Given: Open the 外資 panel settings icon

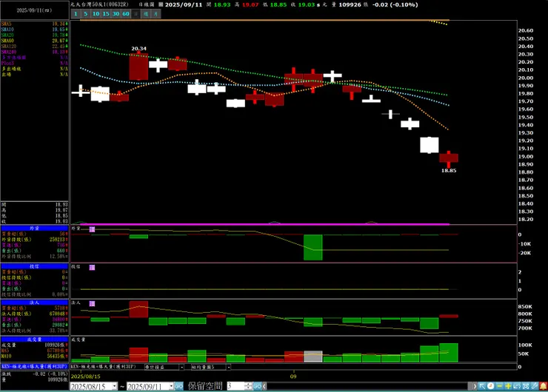Looking at the screenshot, I should 92,229.
